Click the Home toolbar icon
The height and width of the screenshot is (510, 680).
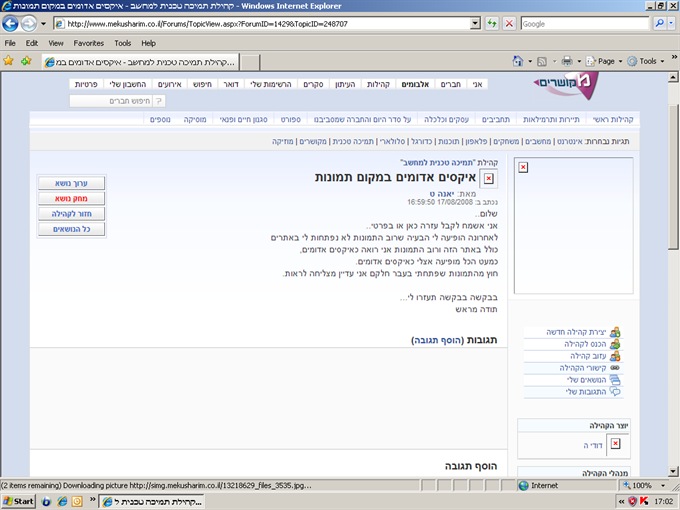click(x=517, y=61)
